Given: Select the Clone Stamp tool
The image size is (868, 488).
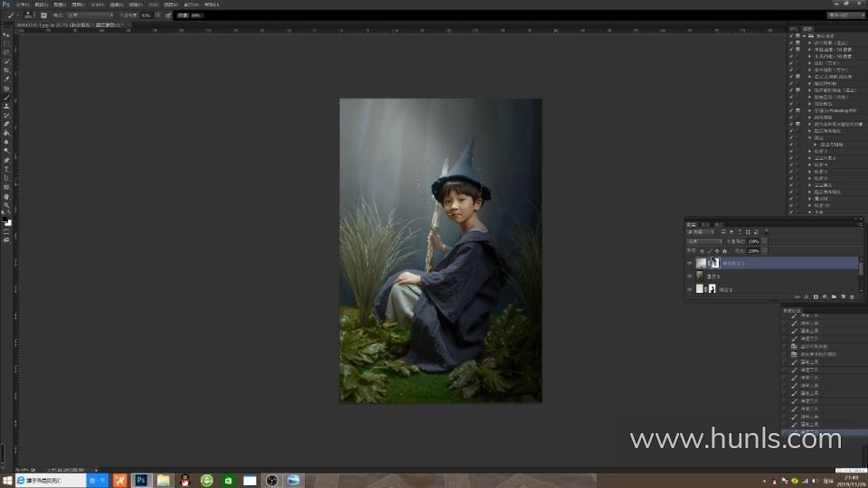Looking at the screenshot, I should (6, 107).
